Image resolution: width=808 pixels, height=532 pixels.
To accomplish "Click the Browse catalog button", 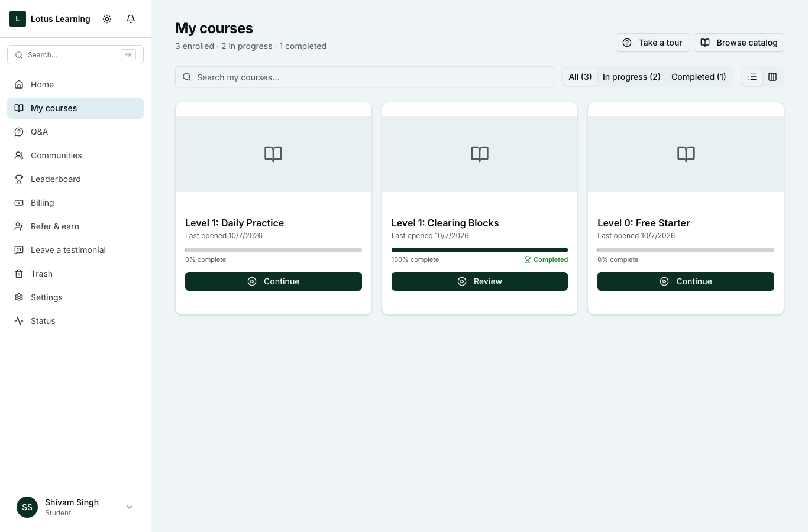I will 739,43.
